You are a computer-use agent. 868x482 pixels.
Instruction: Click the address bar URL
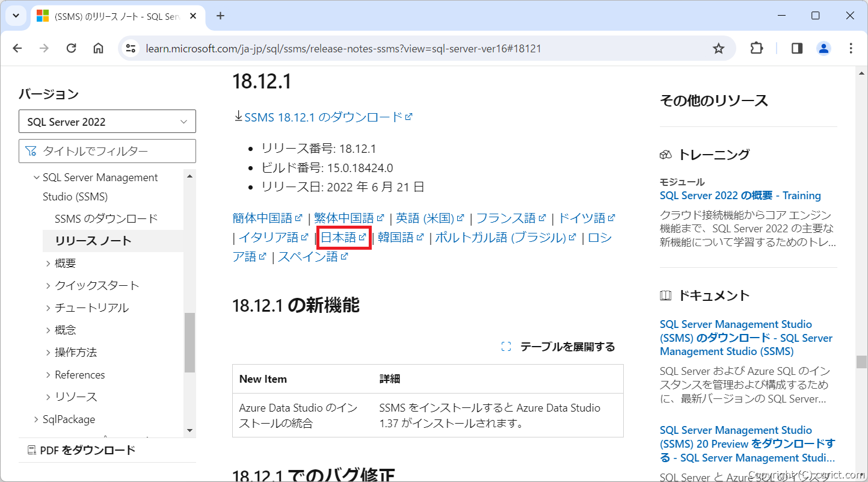tap(343, 49)
